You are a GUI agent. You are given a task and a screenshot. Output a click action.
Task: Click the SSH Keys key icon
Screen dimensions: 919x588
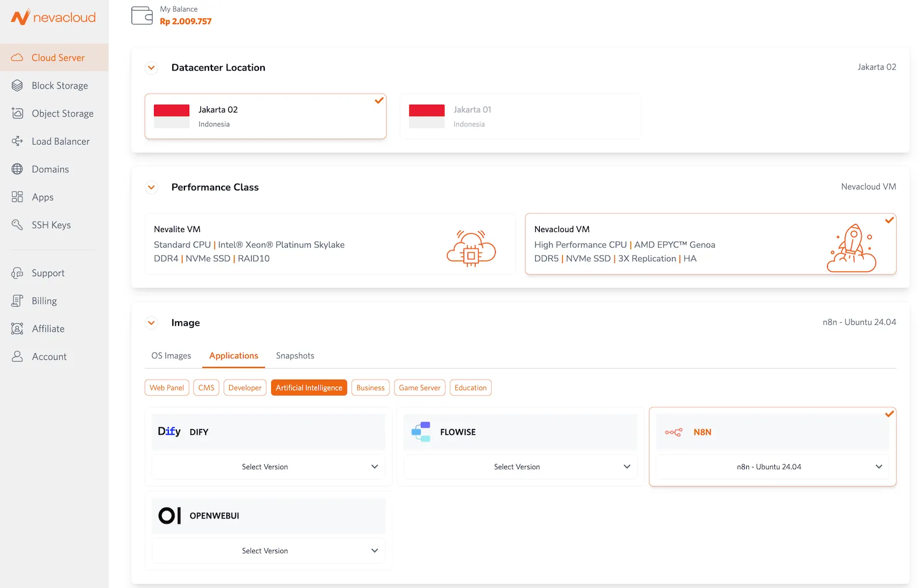(x=17, y=225)
